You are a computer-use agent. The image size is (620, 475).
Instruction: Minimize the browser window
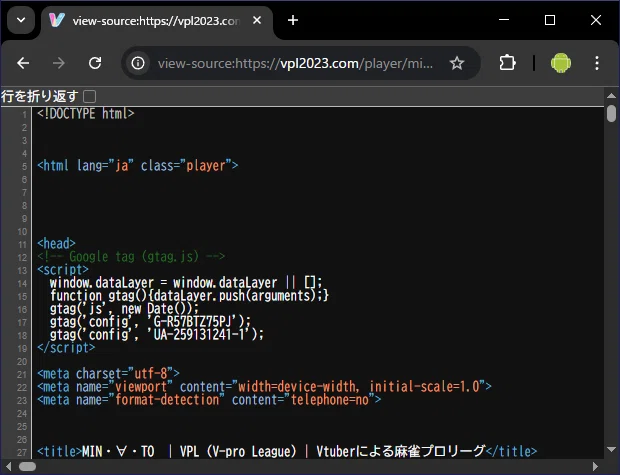tap(504, 20)
